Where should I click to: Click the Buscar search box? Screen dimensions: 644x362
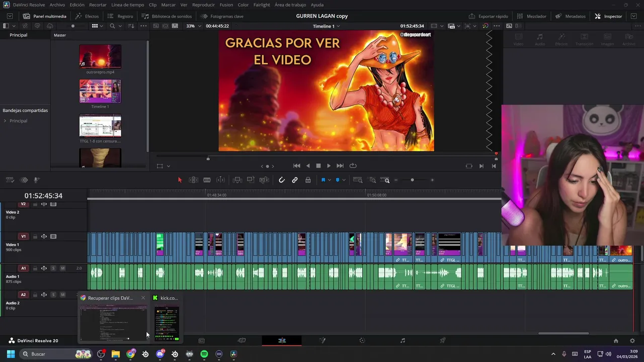point(56,354)
